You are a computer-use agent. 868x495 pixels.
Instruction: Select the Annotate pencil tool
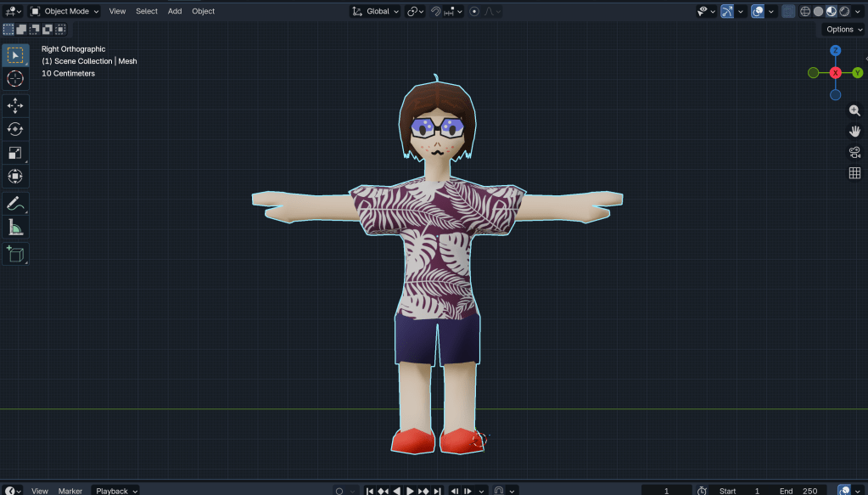click(x=15, y=204)
